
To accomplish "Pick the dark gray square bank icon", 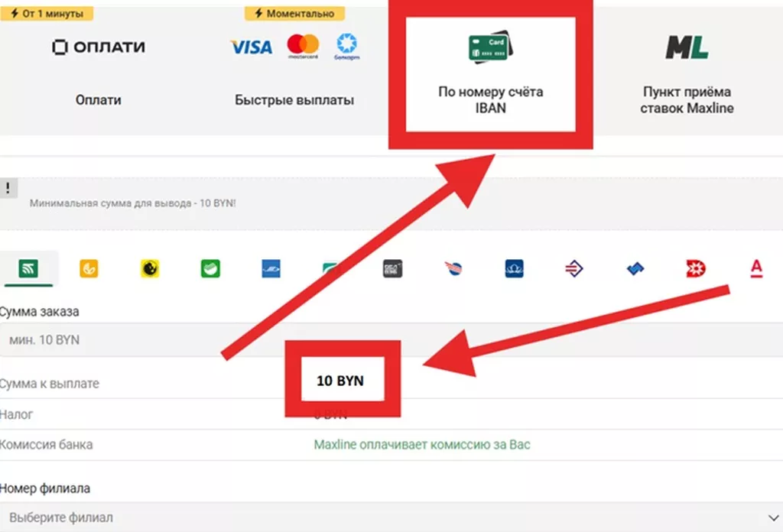I will [392, 268].
